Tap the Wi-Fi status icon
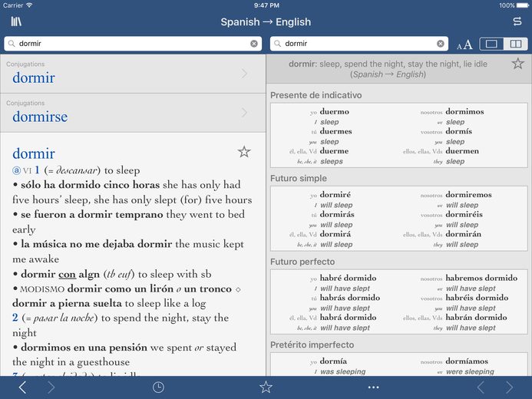 pyautogui.click(x=29, y=5)
